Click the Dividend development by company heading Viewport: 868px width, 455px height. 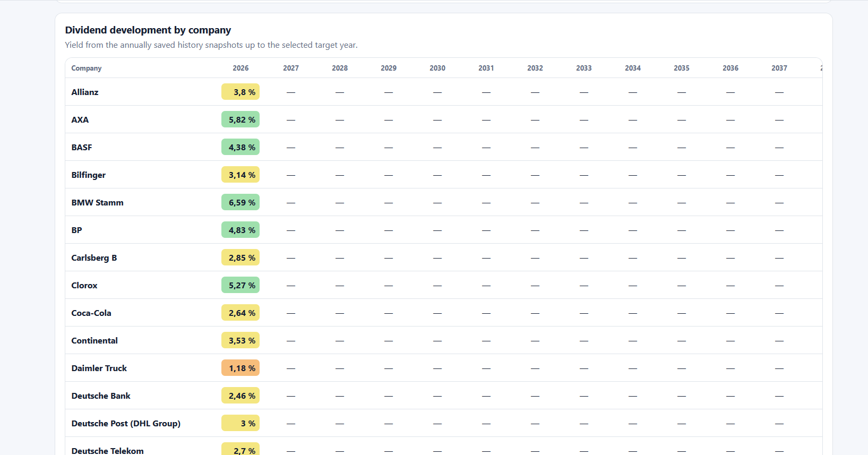(x=148, y=30)
